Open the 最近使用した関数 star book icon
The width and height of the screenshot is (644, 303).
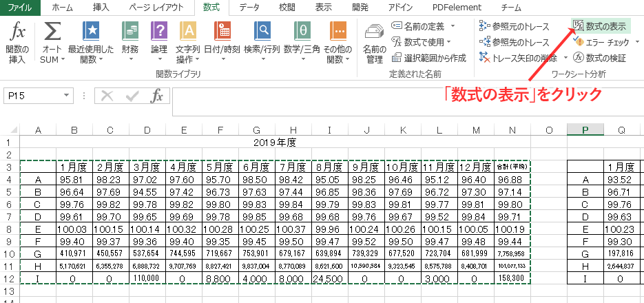(x=91, y=31)
